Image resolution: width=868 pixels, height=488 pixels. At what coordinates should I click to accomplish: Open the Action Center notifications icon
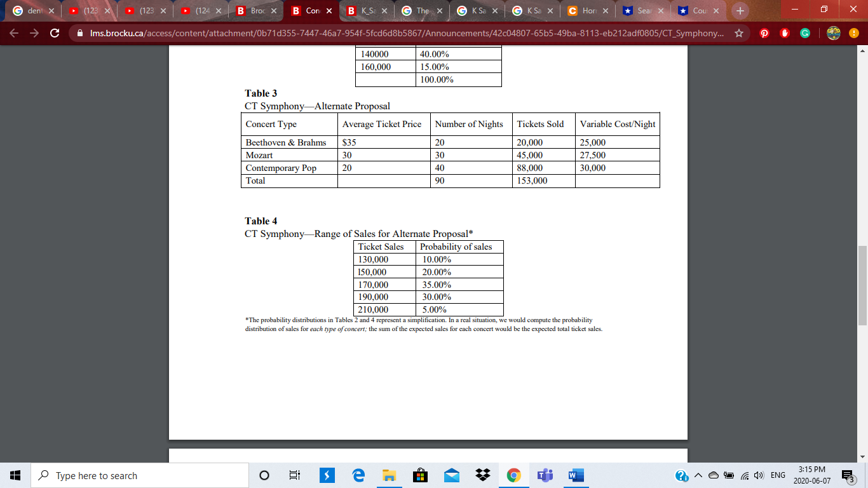click(x=846, y=475)
